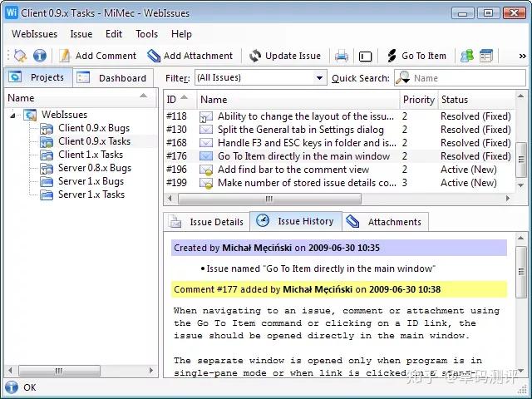Click the Add Attachment paperclip icon
Image resolution: width=532 pixels, height=399 pixels.
[153, 56]
